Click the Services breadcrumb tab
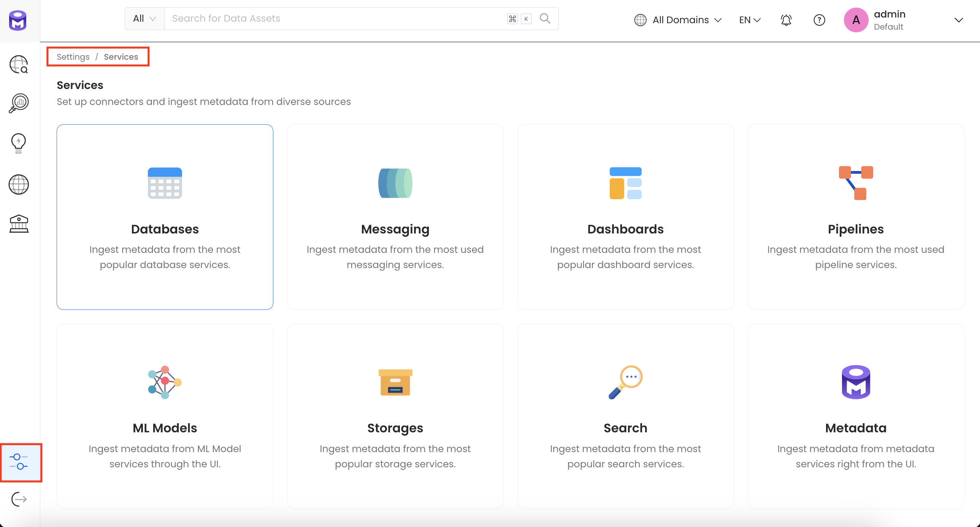 click(x=121, y=57)
